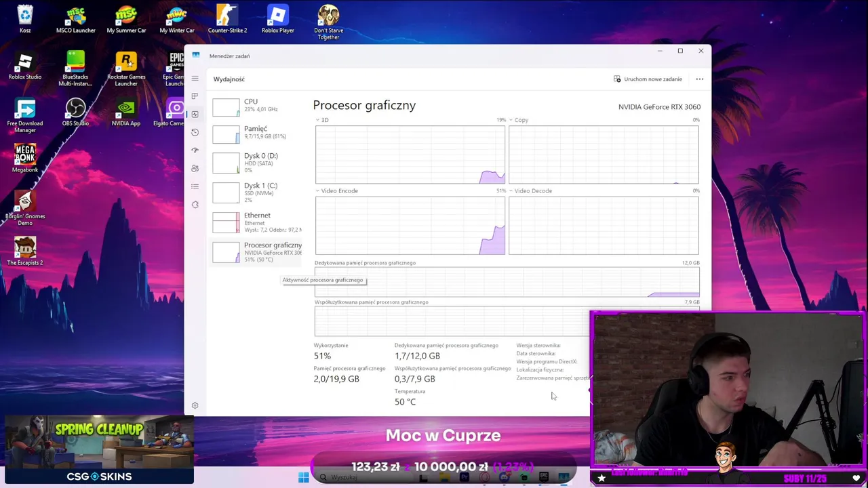Select the Roblox Player desktop icon

pyautogui.click(x=277, y=19)
